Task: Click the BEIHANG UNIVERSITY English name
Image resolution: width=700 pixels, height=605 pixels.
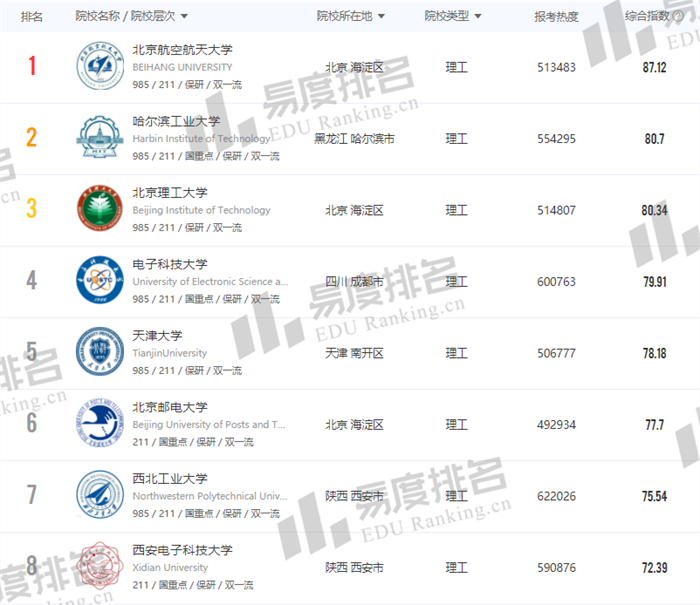Action: (x=182, y=67)
